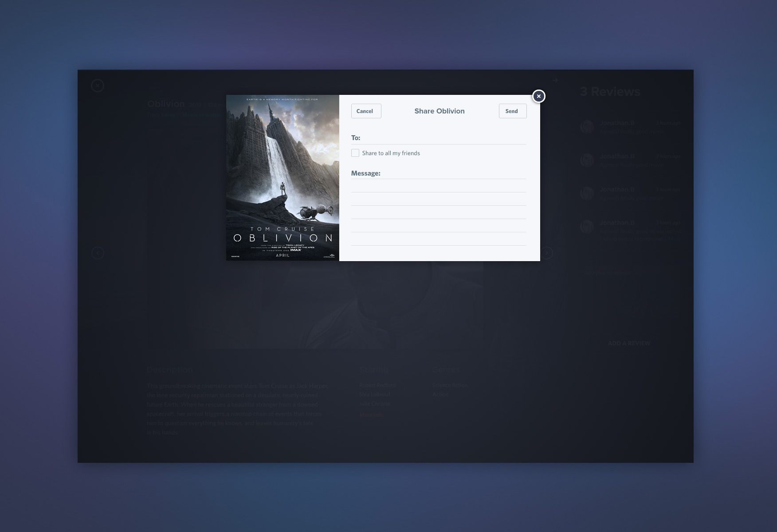Focus the To: recipient field
Image resolution: width=777 pixels, height=532 pixels.
coord(443,138)
